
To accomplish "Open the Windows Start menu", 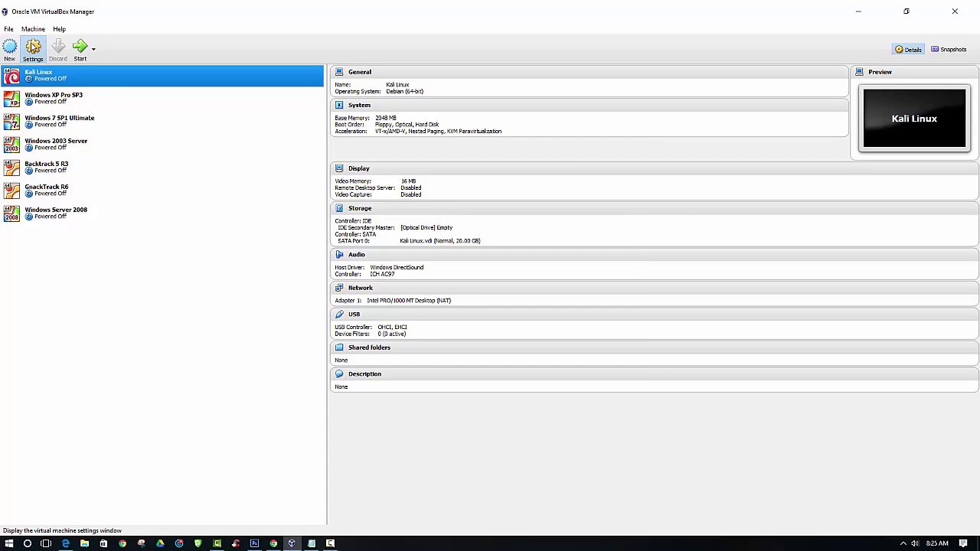I will tap(8, 543).
